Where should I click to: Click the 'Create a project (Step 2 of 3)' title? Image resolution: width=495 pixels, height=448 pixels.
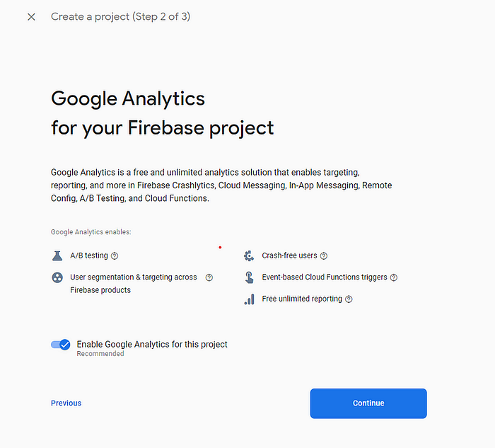[x=120, y=16]
